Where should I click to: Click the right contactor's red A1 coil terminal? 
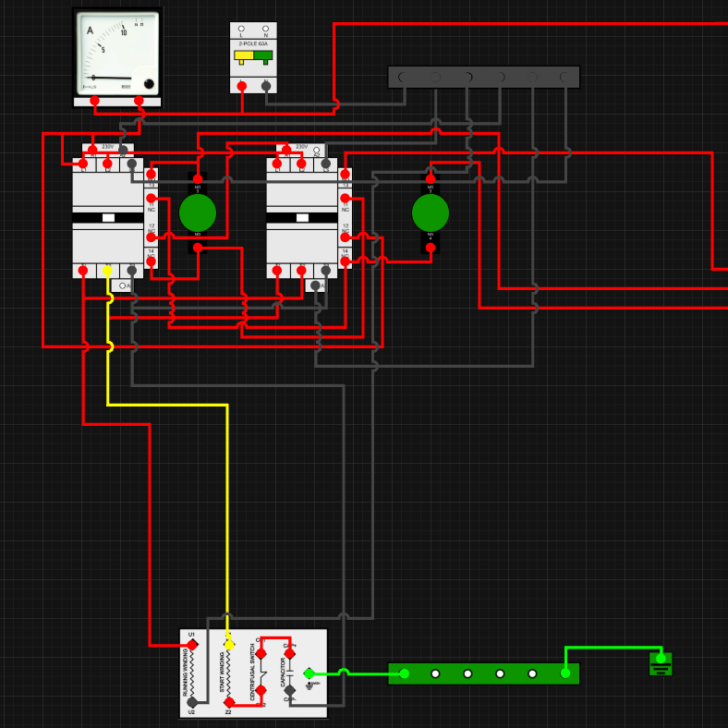(286, 150)
